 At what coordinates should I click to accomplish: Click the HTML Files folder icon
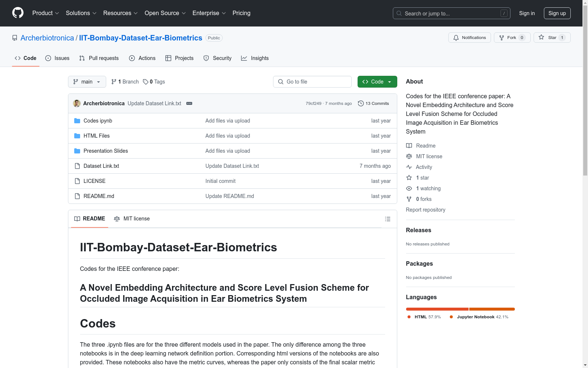pyautogui.click(x=77, y=136)
